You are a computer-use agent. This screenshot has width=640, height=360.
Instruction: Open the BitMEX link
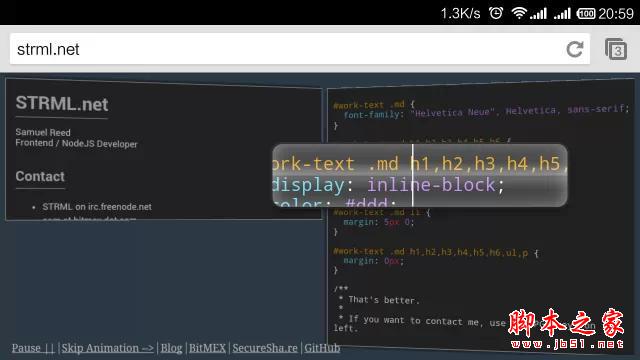point(207,348)
